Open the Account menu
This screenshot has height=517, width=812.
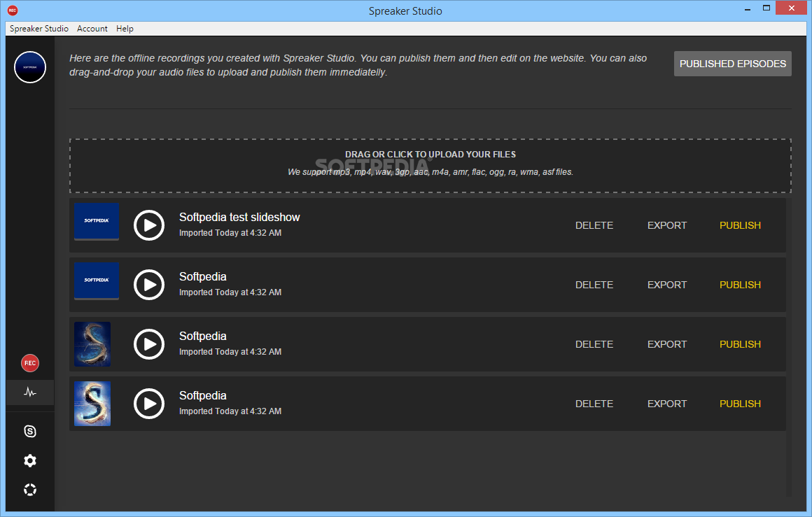click(x=92, y=29)
